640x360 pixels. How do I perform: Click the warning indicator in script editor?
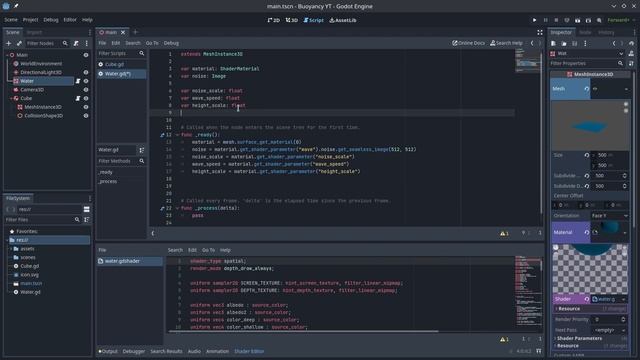(504, 233)
